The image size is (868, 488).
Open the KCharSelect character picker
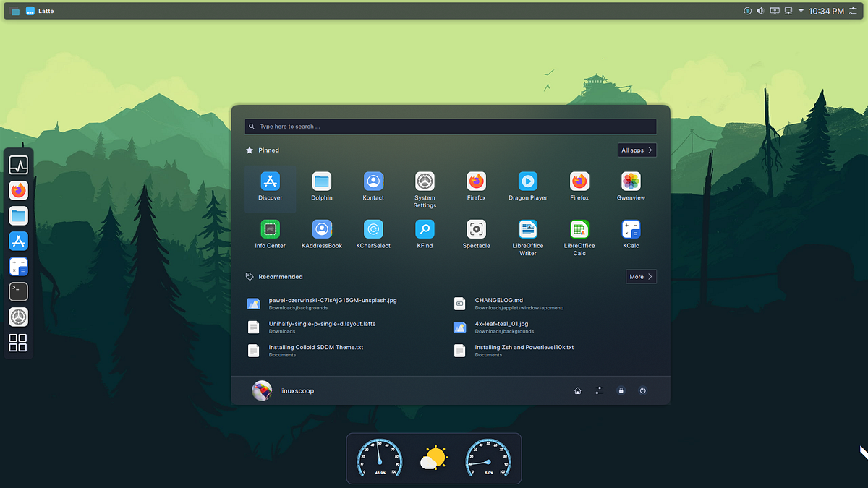(x=373, y=228)
